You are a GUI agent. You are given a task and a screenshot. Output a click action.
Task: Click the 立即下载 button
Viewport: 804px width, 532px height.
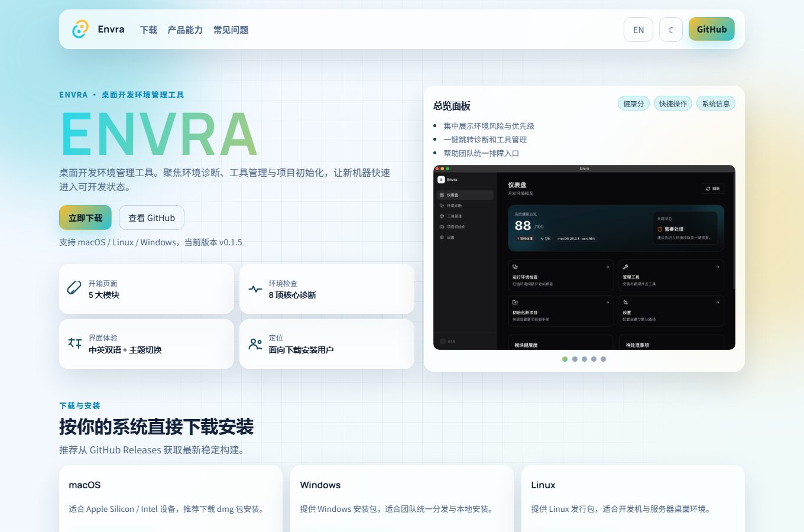85,218
